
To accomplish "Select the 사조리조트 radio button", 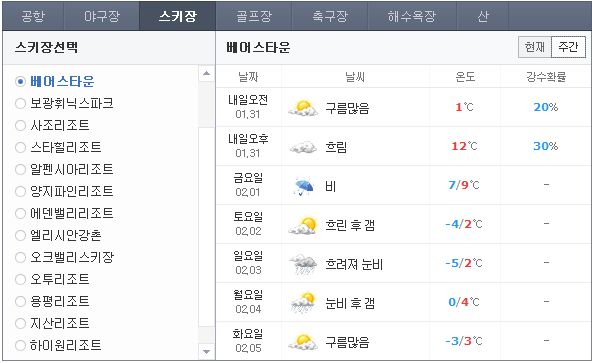I will (20, 125).
